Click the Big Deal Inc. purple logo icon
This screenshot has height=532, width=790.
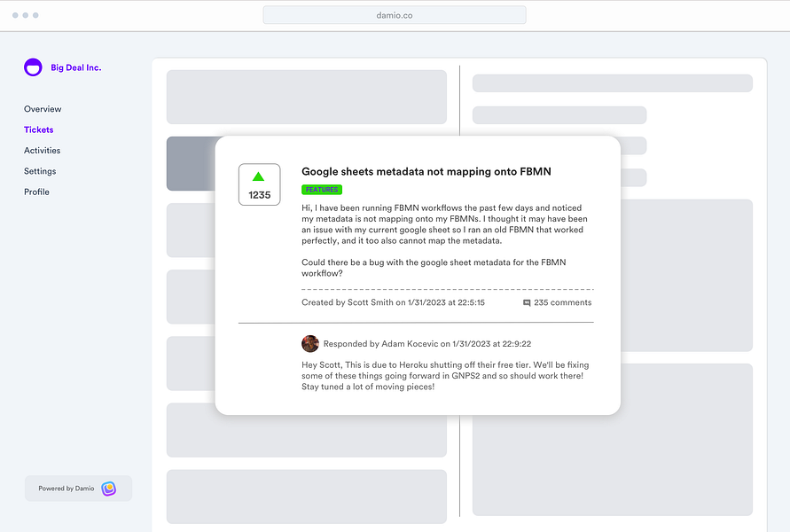tap(34, 67)
